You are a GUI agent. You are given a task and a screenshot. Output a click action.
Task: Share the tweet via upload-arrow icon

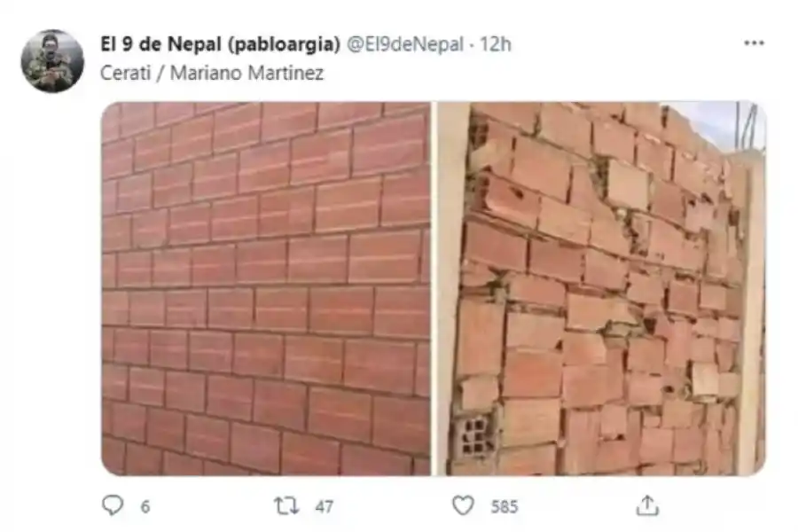647,505
